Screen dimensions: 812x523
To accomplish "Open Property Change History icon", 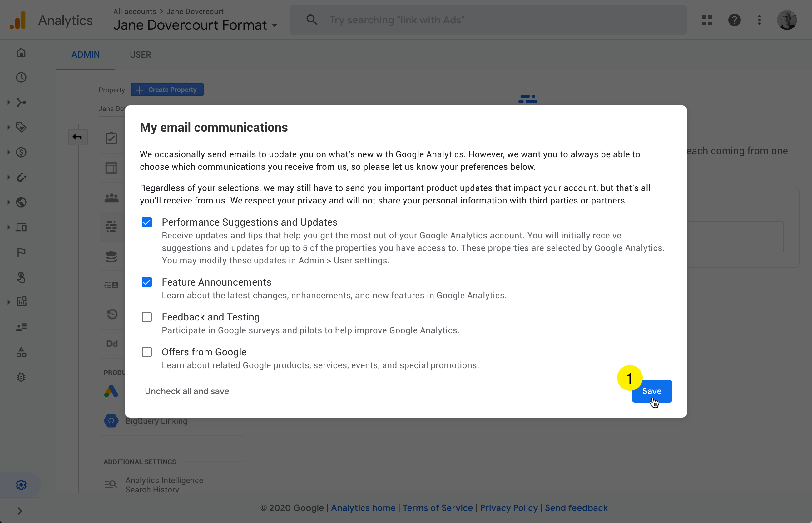I will click(112, 314).
